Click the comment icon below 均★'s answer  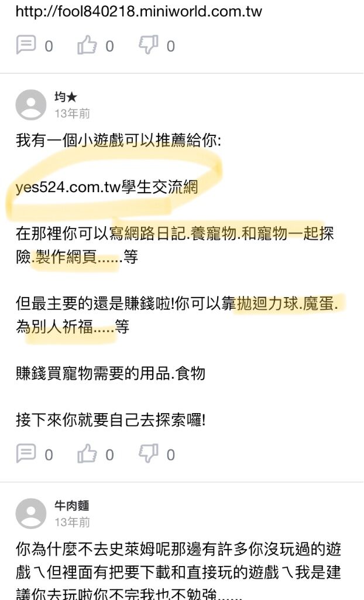tap(26, 454)
